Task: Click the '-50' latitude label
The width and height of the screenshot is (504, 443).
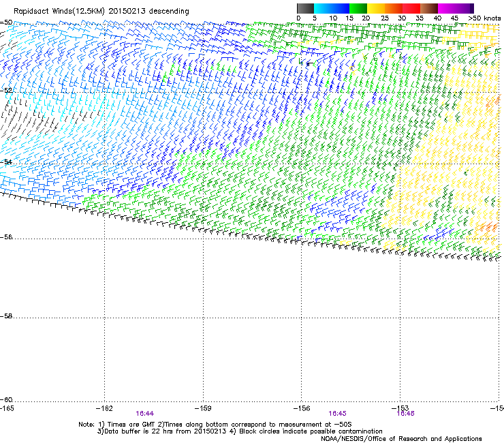Action: pos(6,22)
